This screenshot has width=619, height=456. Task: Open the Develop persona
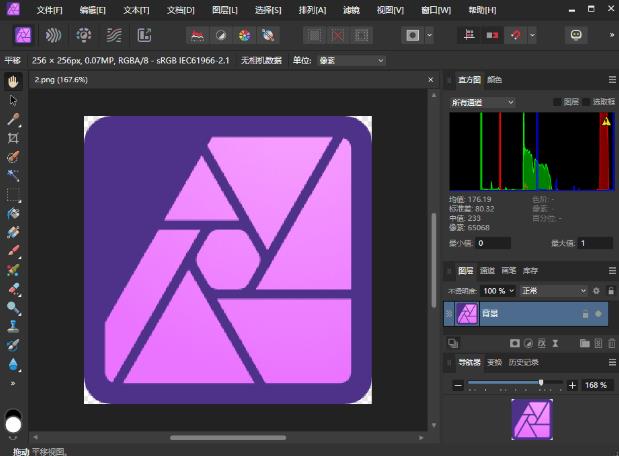(84, 36)
